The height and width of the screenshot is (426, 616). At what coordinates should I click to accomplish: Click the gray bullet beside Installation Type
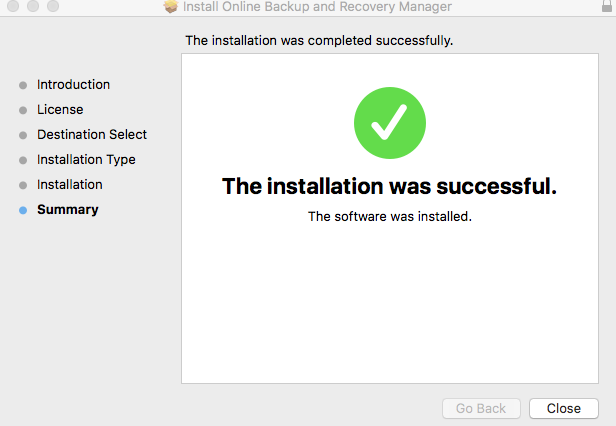(x=23, y=160)
